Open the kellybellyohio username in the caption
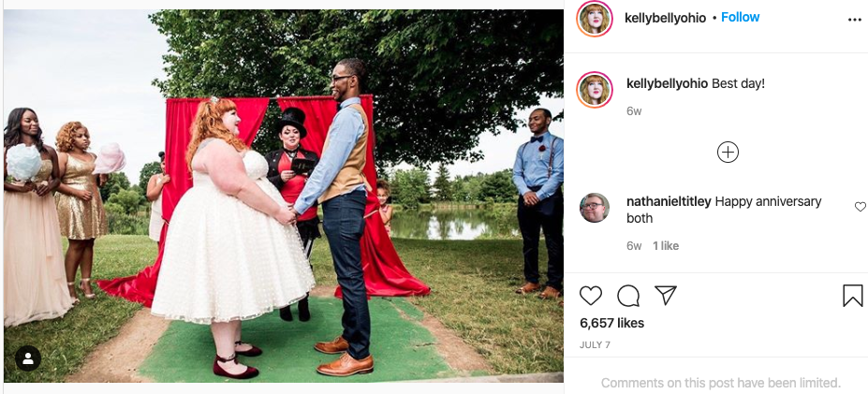This screenshot has height=394, width=868. 667,83
